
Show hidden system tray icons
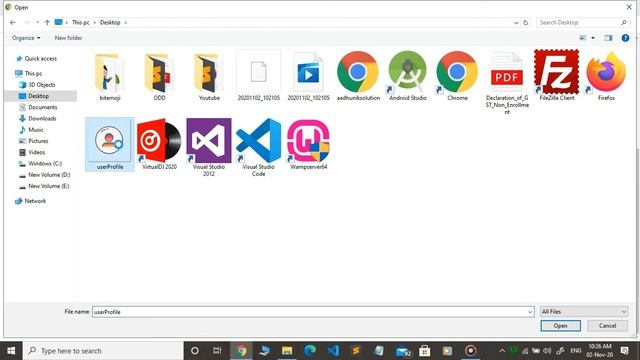[502, 351]
